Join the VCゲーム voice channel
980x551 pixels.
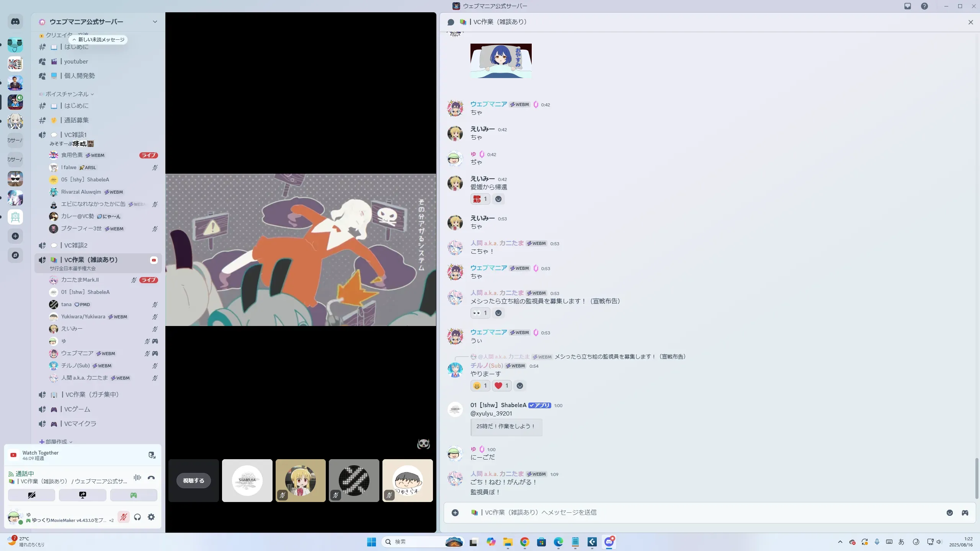coord(77,409)
